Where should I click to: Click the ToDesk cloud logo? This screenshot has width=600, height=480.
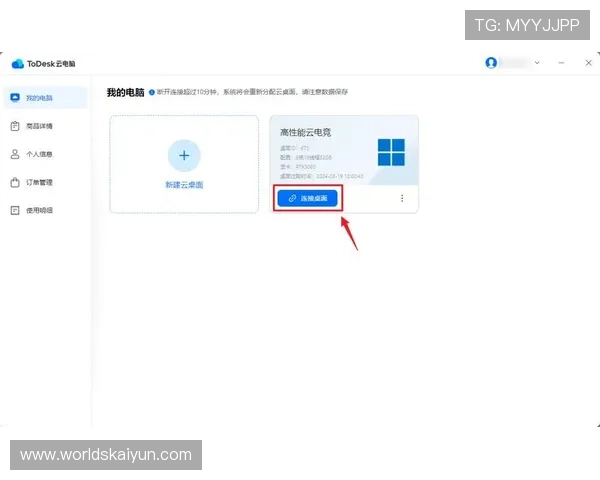point(17,64)
